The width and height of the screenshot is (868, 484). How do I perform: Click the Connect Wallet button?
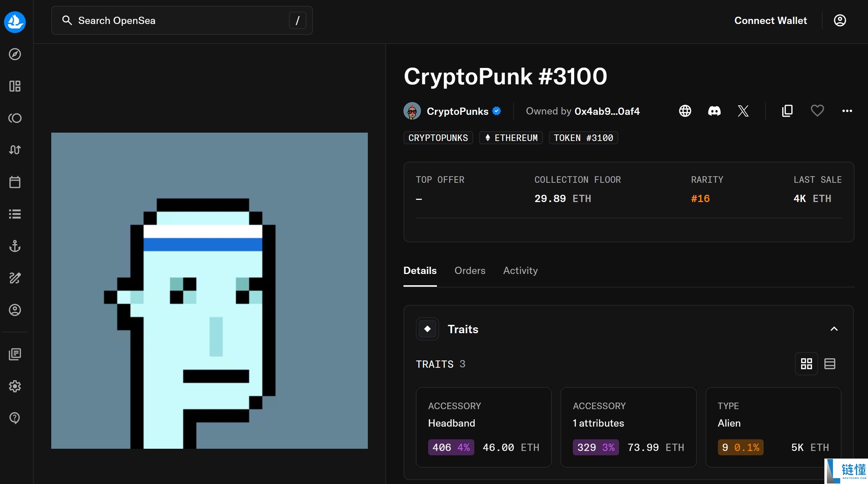point(771,20)
